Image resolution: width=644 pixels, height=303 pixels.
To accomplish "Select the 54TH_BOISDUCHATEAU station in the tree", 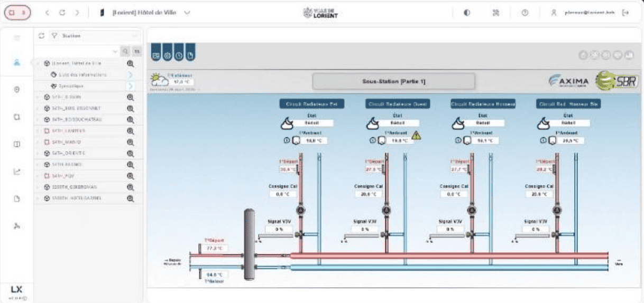I will [77, 119].
